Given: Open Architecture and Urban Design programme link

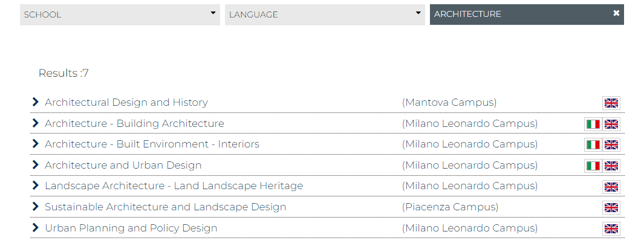Looking at the screenshot, I should pos(123,165).
